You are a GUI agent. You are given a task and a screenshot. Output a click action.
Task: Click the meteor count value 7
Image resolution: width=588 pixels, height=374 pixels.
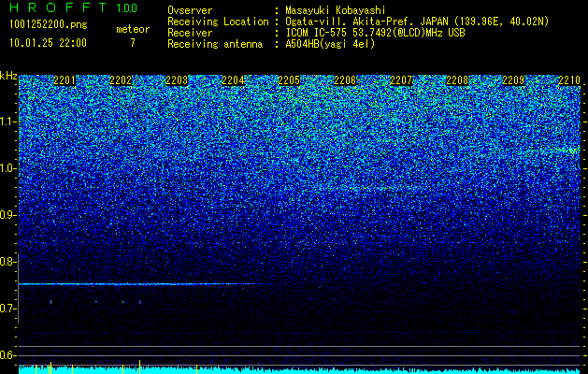coord(133,43)
